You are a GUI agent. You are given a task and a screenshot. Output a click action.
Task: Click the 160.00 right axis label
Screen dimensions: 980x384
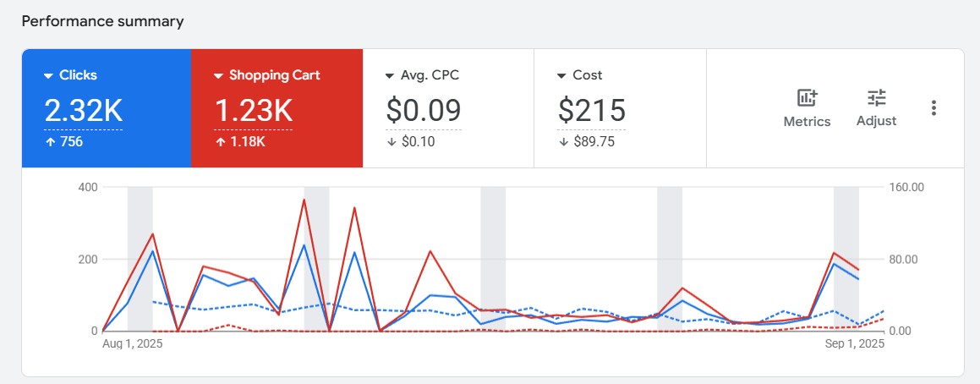(906, 187)
